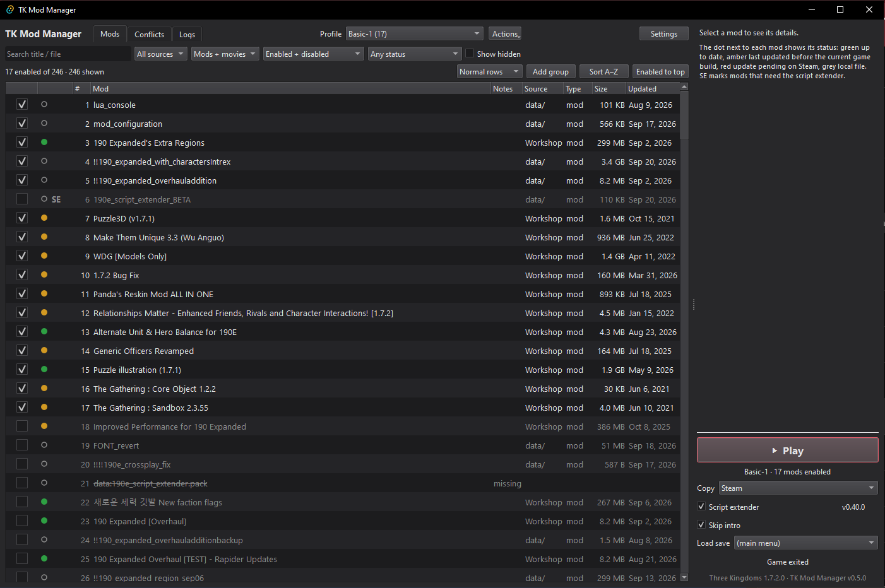This screenshot has width=885, height=588.
Task: Click the green dot beside Puzzle illustration (1.7.1)
Action: click(44, 369)
